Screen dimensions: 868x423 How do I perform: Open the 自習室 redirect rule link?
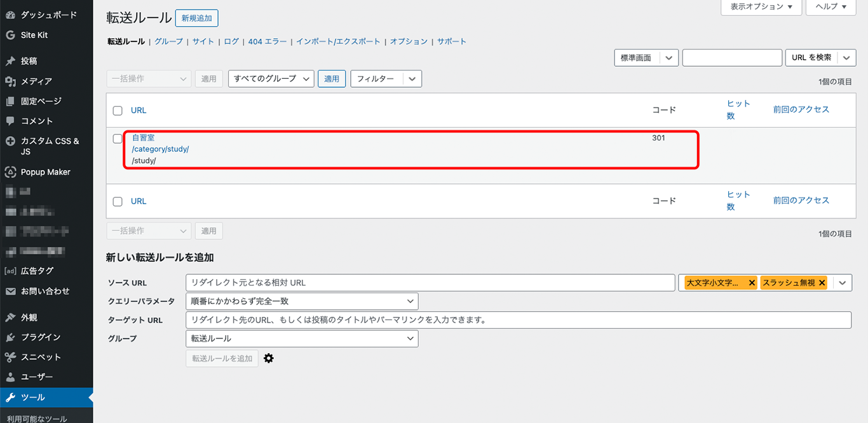click(x=143, y=137)
